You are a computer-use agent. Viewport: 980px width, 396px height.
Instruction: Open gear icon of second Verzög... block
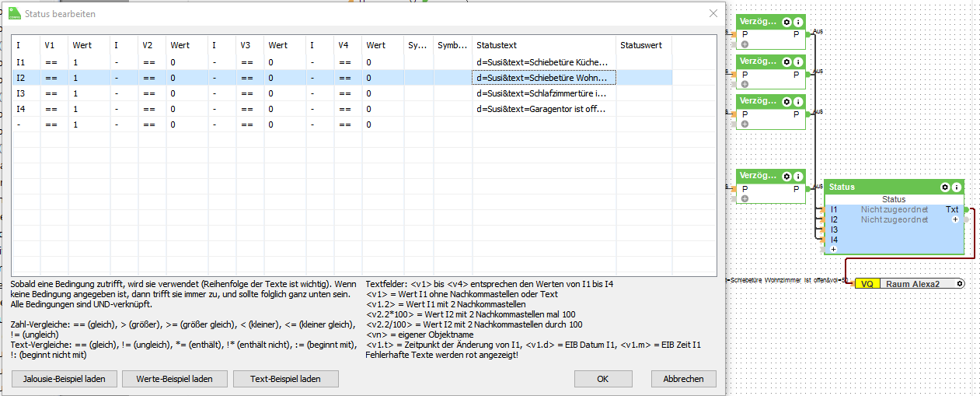[x=786, y=61]
